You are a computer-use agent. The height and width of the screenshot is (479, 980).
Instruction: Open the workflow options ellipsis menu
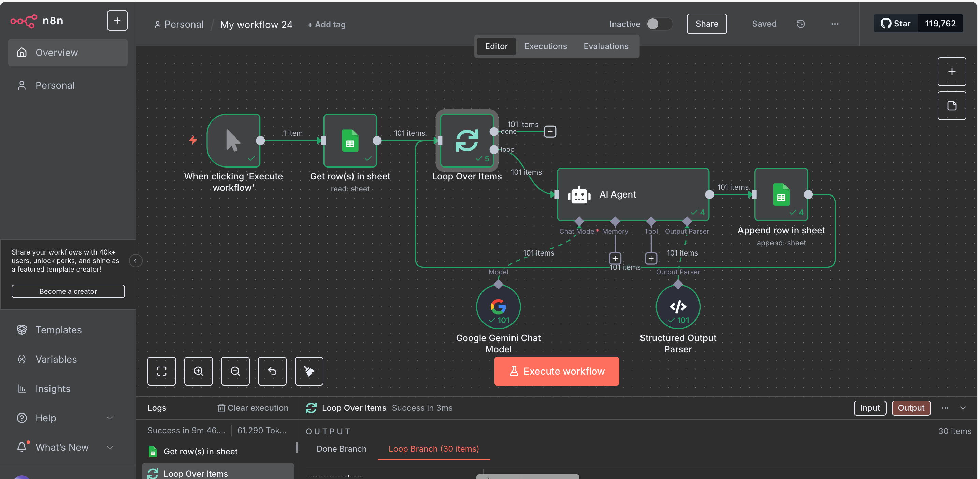click(x=835, y=24)
